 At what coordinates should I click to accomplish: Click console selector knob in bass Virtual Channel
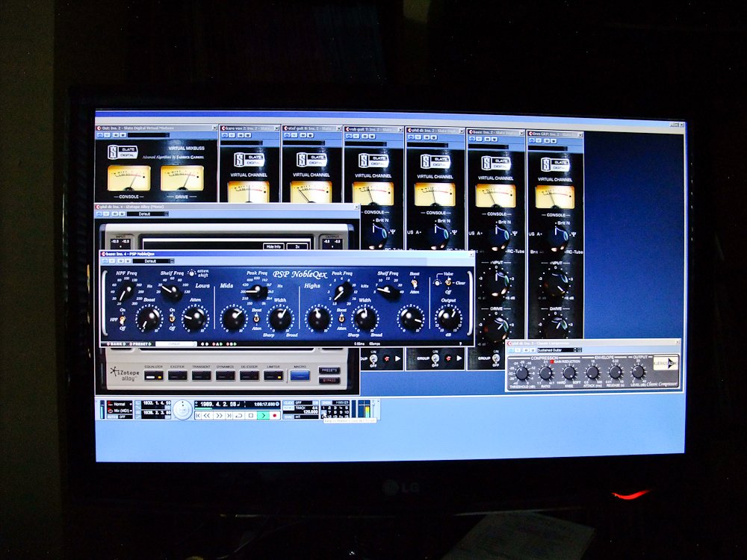(499, 237)
